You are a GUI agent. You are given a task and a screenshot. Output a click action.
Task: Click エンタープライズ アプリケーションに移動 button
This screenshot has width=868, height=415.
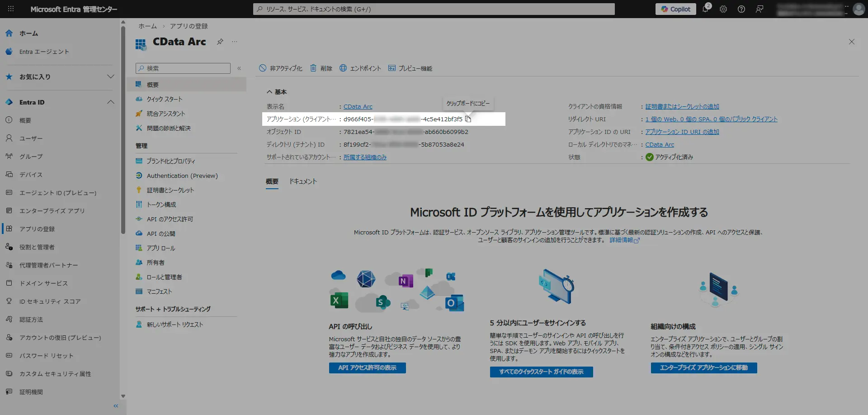click(704, 368)
